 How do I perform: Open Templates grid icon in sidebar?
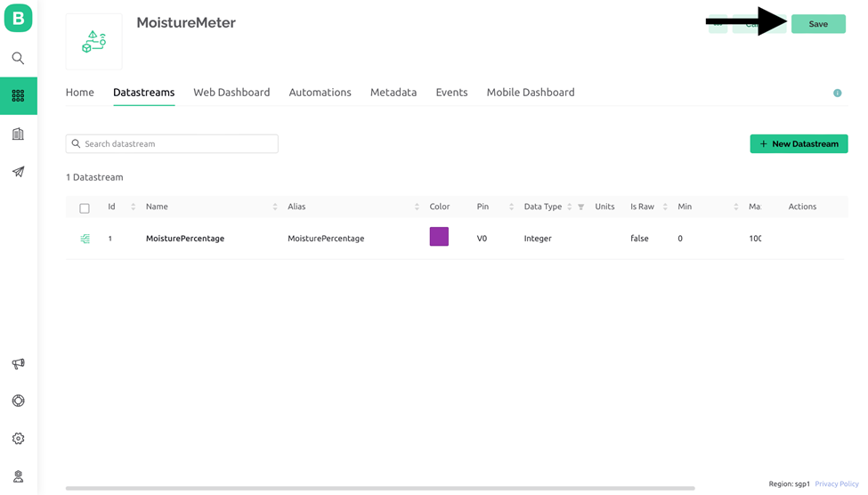pyautogui.click(x=19, y=96)
